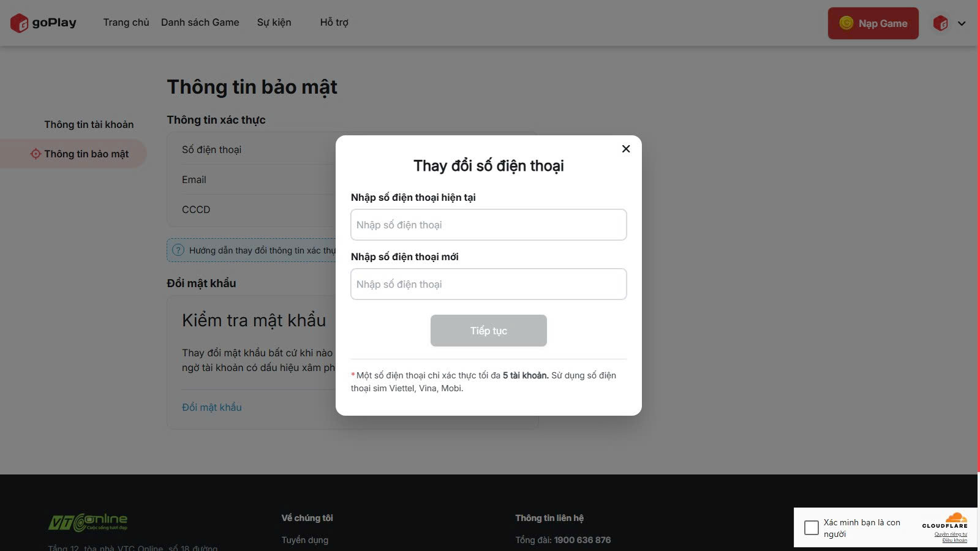
Task: Click the user avatar icon
Action: coord(940,23)
